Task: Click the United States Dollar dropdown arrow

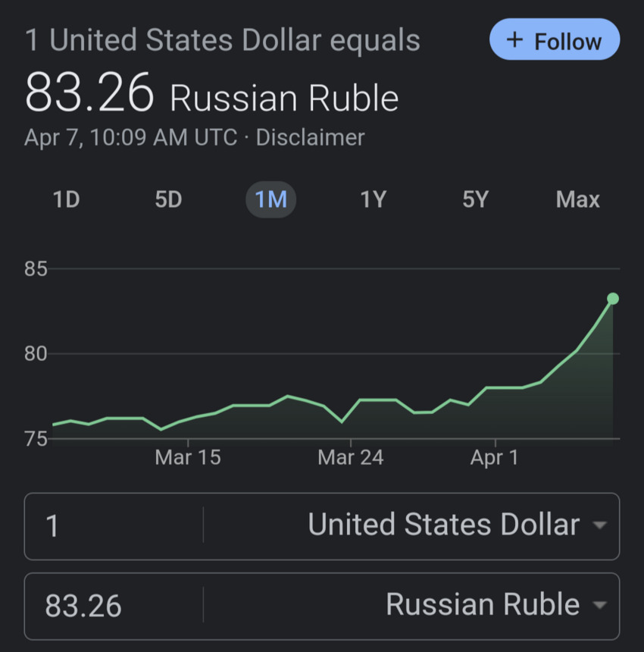Action: 600,526
